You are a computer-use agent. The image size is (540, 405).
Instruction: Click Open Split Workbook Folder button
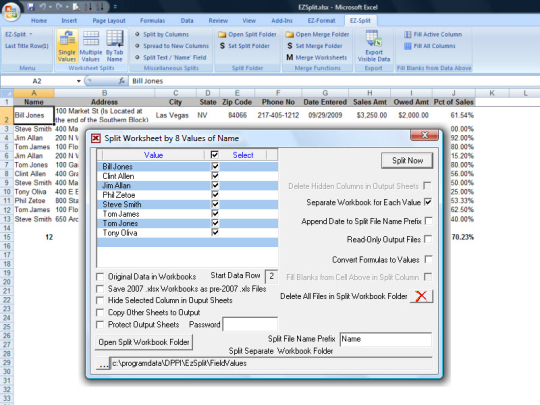pos(144,342)
